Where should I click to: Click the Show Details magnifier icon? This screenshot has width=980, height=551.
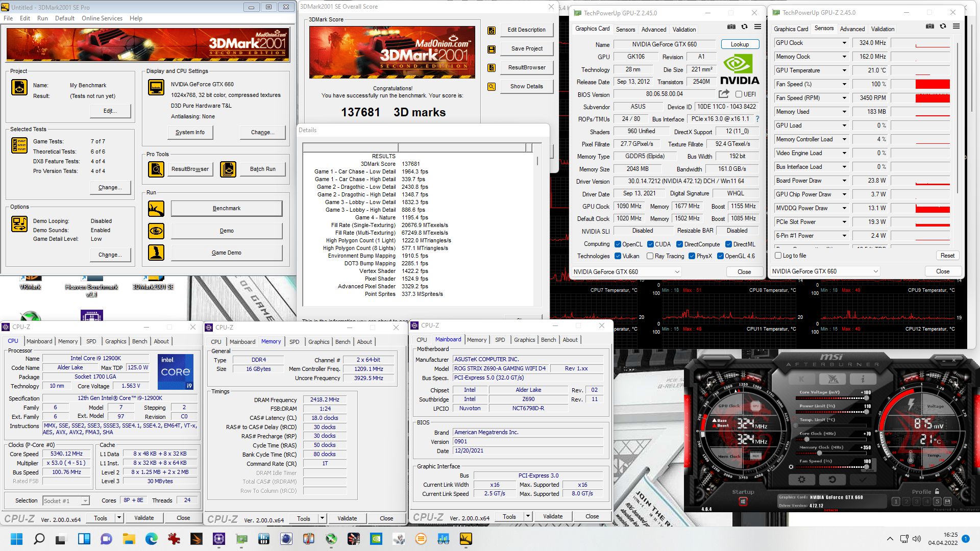[491, 87]
